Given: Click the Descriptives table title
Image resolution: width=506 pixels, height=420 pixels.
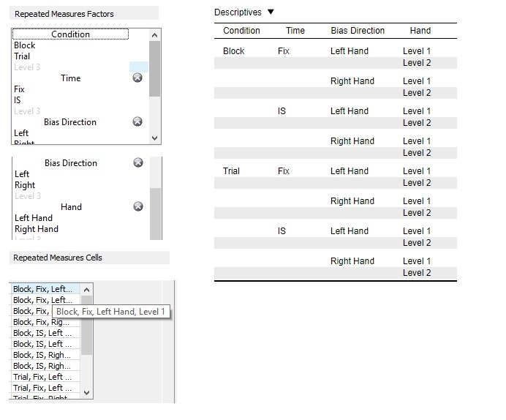Looking at the screenshot, I should point(238,12).
